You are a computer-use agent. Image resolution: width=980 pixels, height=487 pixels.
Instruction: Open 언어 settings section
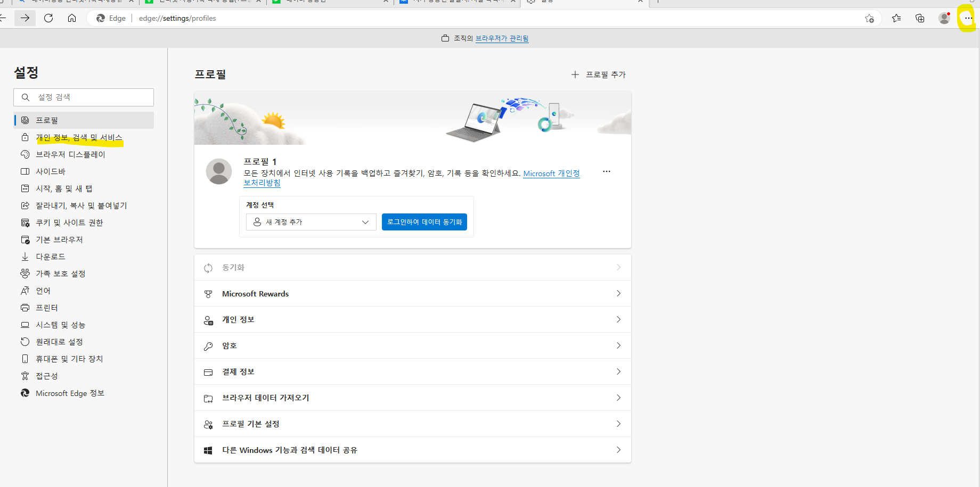coord(84,291)
